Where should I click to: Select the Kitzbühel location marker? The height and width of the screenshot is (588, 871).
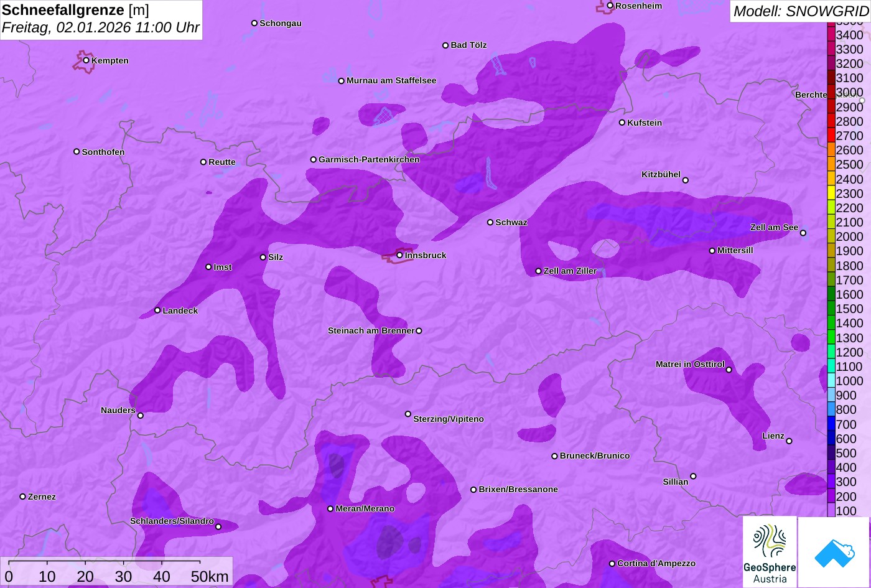pos(686,180)
